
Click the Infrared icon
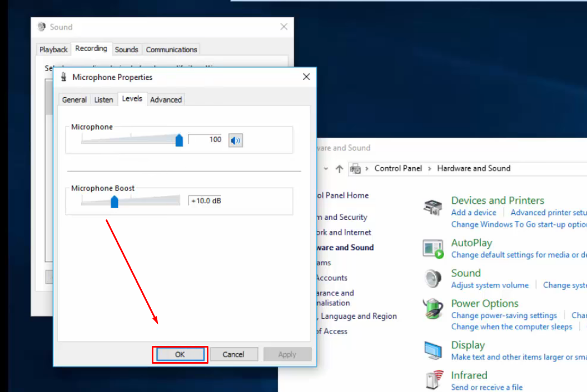(433, 380)
